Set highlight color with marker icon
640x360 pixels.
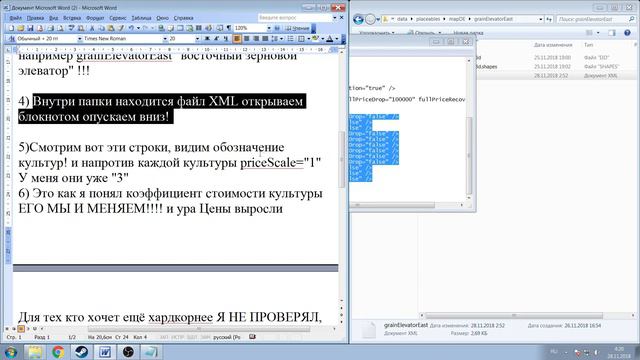click(x=315, y=39)
